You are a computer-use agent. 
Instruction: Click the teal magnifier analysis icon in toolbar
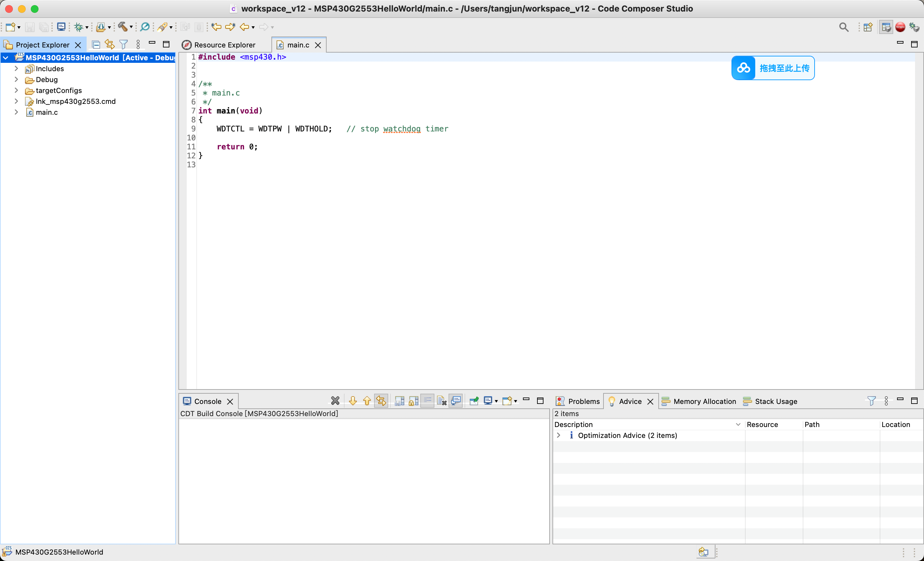tap(145, 27)
